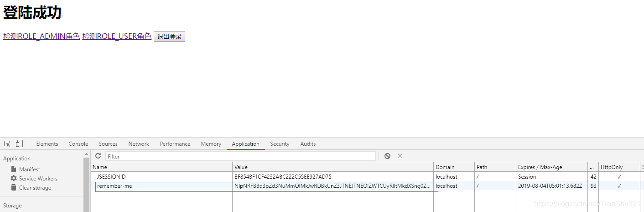Click the 退出登录 logout button
Viewport: 644px width, 212px height.
[170, 37]
